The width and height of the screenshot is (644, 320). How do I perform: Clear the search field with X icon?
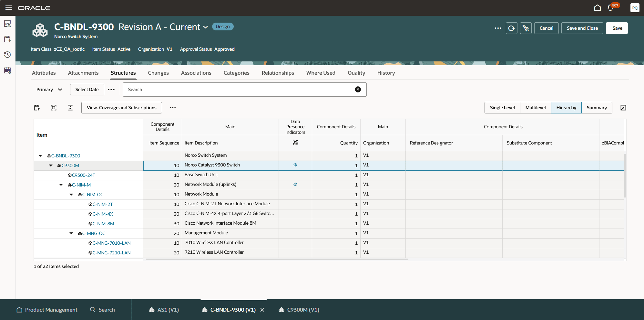(358, 90)
